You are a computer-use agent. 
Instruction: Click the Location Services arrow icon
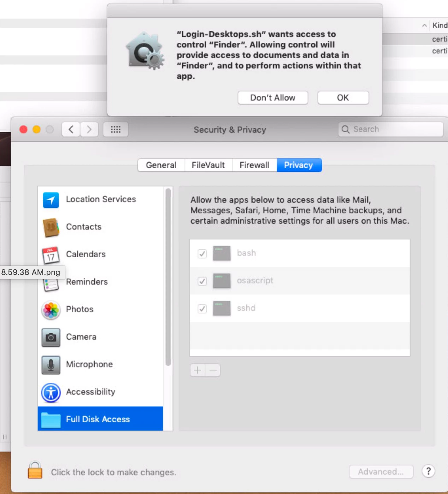(x=51, y=200)
